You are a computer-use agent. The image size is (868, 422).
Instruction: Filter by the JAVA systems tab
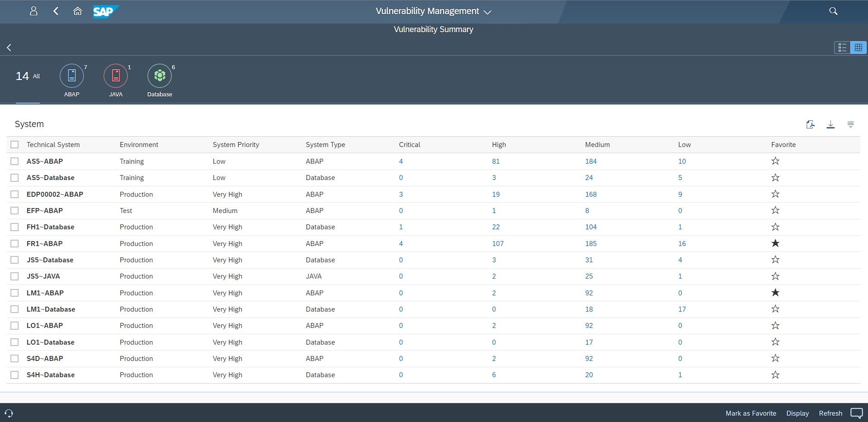(x=116, y=81)
